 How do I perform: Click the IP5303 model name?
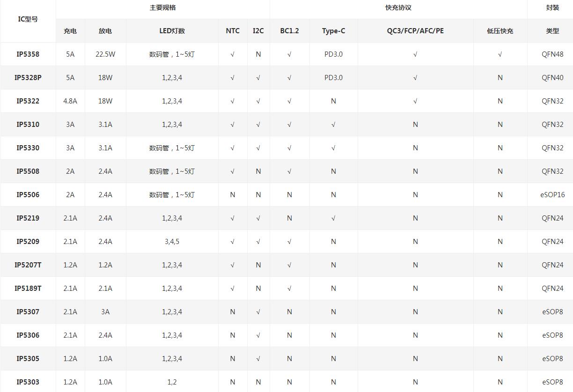(x=28, y=382)
